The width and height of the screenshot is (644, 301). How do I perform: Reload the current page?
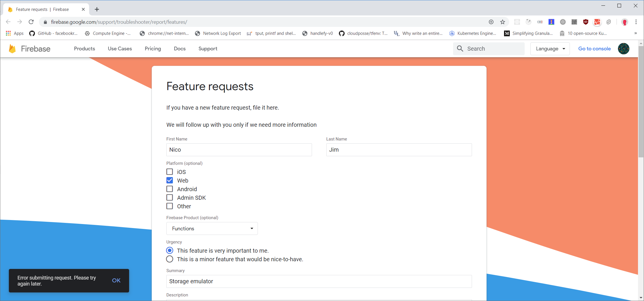pyautogui.click(x=31, y=22)
